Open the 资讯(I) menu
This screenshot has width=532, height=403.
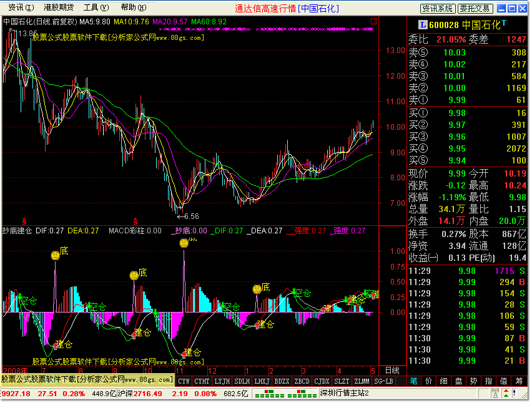21,7
